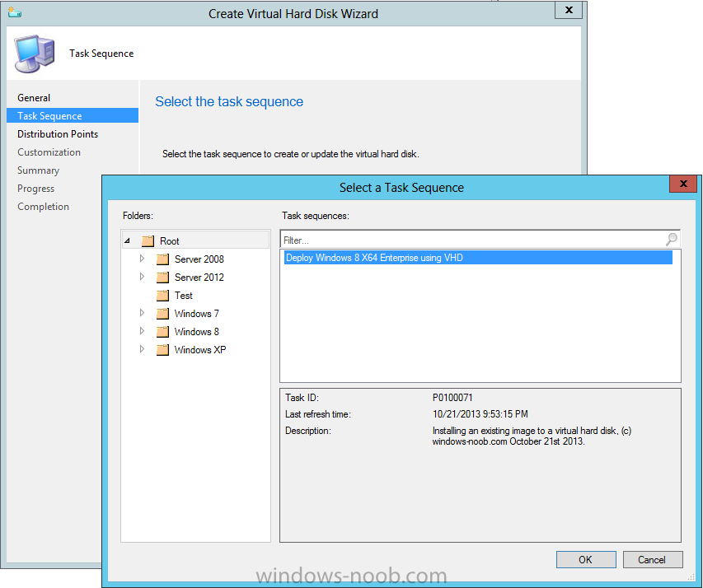The width and height of the screenshot is (703, 588).
Task: Open the General wizard page
Action: (34, 98)
